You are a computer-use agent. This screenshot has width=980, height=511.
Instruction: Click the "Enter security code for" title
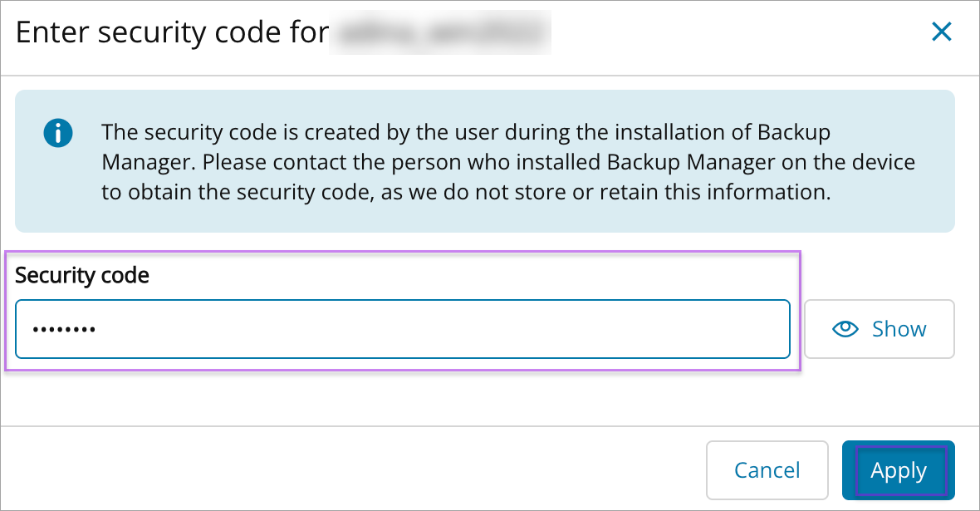tap(170, 32)
